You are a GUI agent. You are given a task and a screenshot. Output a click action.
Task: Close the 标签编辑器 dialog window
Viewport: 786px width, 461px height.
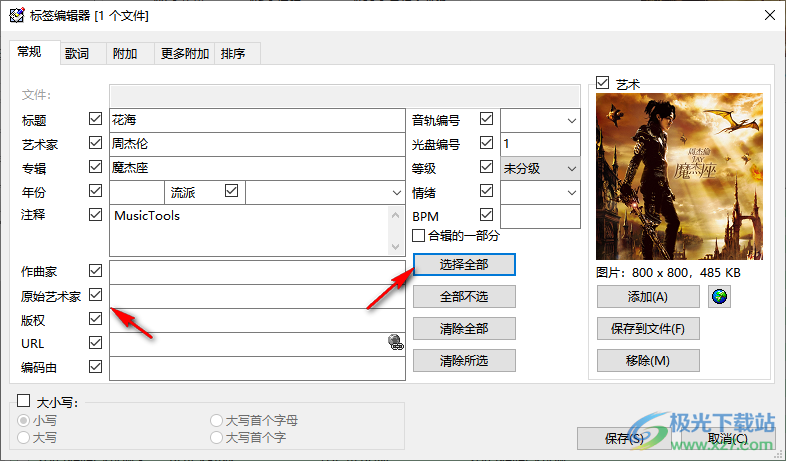coord(770,16)
